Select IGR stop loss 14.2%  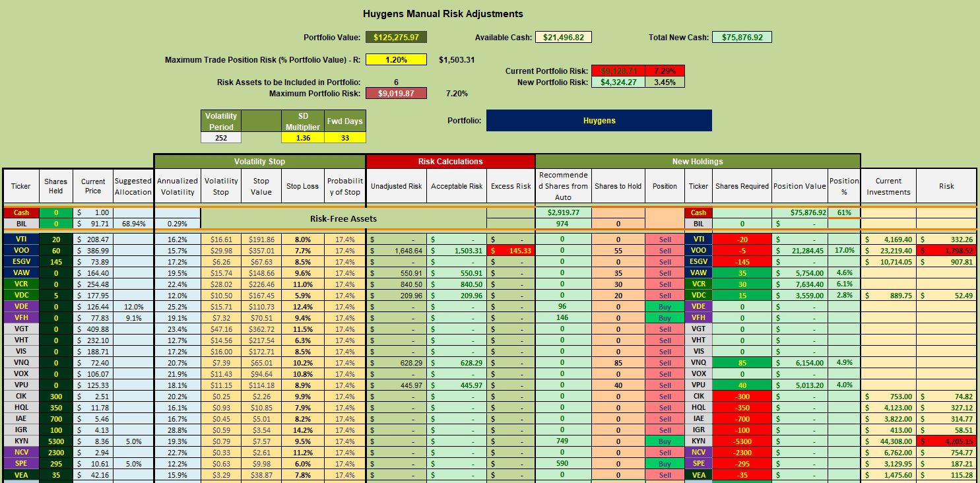pos(303,430)
